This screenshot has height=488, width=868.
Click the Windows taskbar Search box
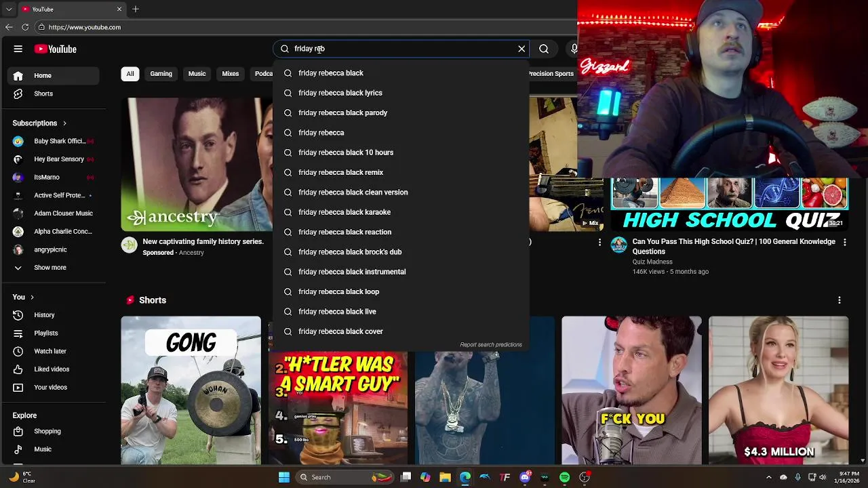pos(346,477)
